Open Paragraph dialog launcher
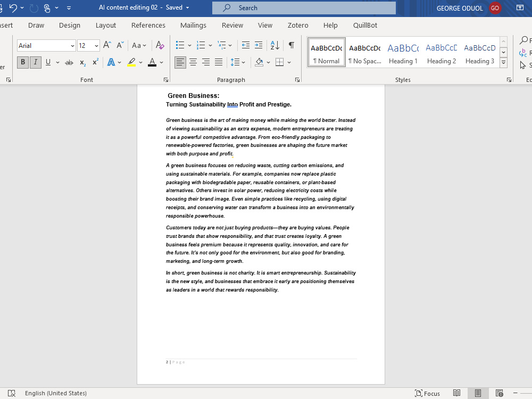532x399 pixels. pyautogui.click(x=297, y=80)
